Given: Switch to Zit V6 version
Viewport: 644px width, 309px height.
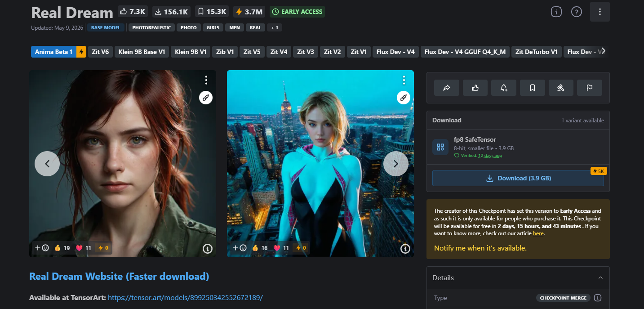Looking at the screenshot, I should click(x=100, y=52).
